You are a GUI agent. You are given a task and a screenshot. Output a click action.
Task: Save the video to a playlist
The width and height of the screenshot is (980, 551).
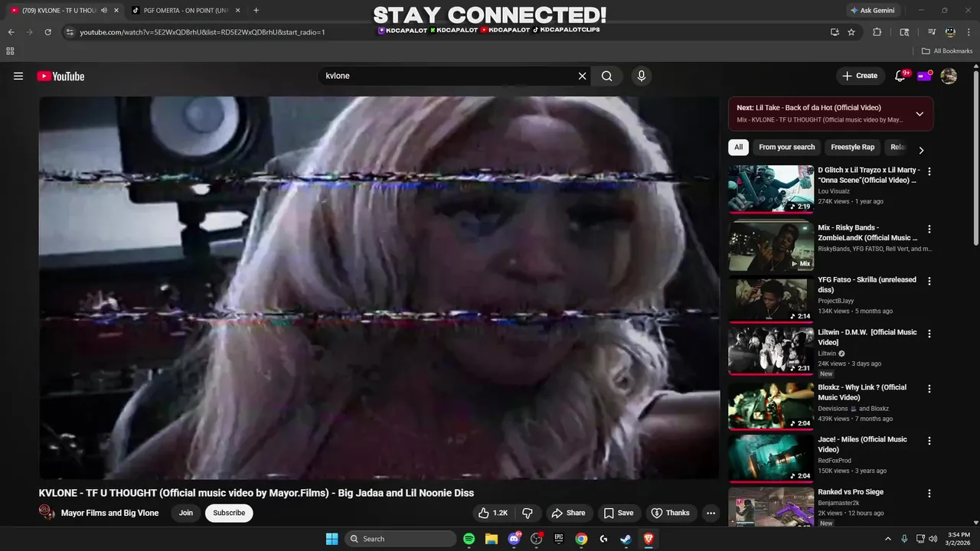[x=619, y=513]
